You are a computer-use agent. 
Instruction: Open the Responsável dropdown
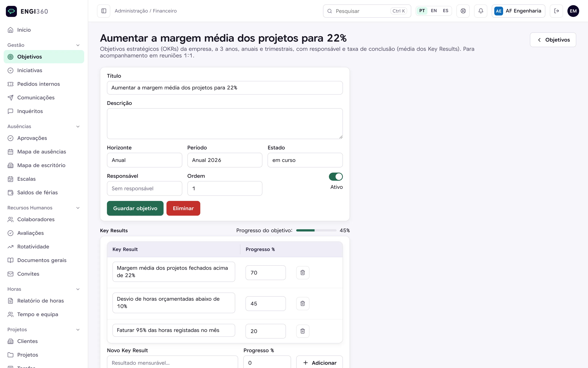[x=144, y=188]
